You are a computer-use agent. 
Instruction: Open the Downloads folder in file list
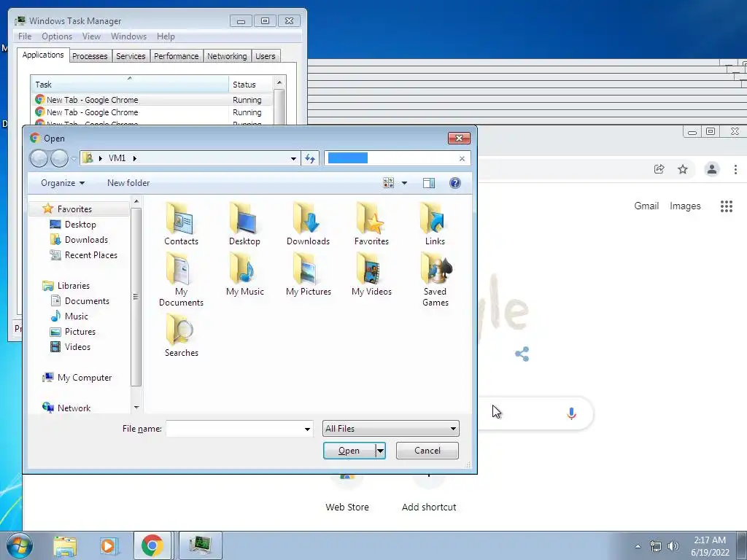click(308, 224)
